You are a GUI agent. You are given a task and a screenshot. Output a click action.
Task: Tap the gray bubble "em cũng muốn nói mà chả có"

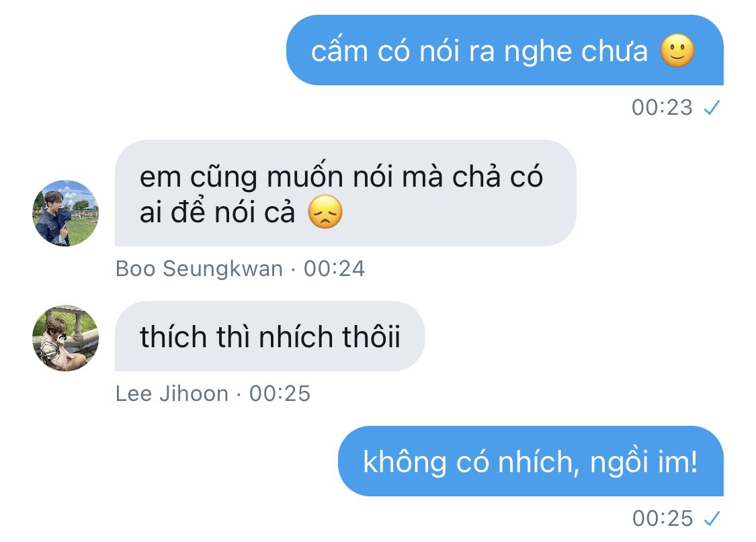[345, 193]
